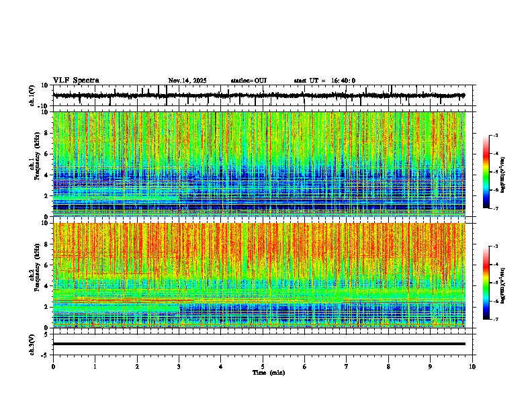The height and width of the screenshot is (411, 532).
Task: Click the ch.1 color scale bar
Action: click(486, 172)
